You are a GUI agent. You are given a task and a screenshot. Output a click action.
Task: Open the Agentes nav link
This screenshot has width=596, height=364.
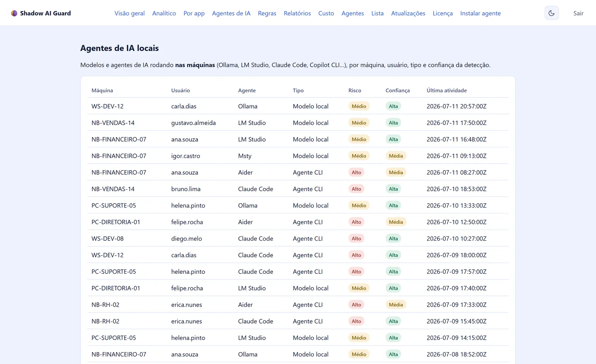pyautogui.click(x=352, y=13)
